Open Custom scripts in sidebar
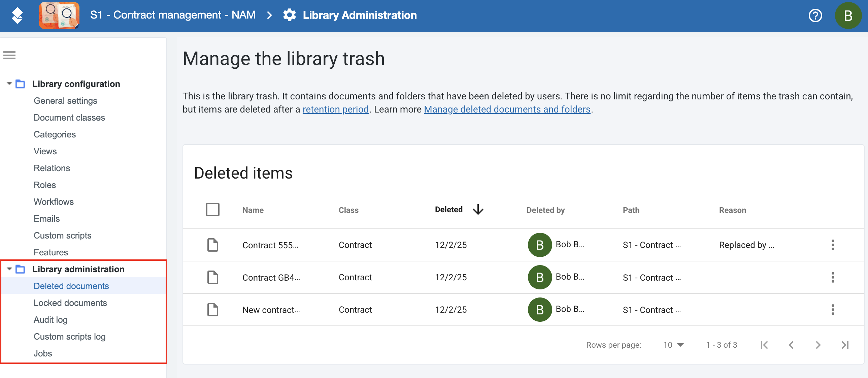 [63, 236]
